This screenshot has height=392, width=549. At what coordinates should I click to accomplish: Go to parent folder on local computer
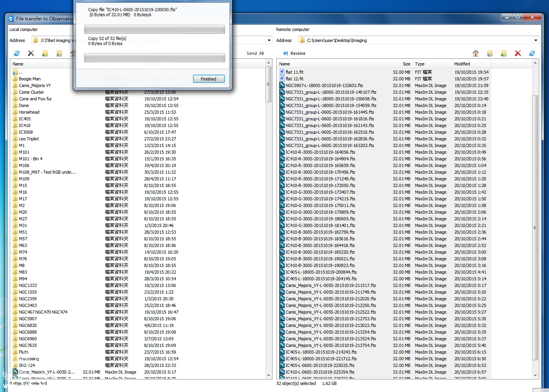point(59,53)
